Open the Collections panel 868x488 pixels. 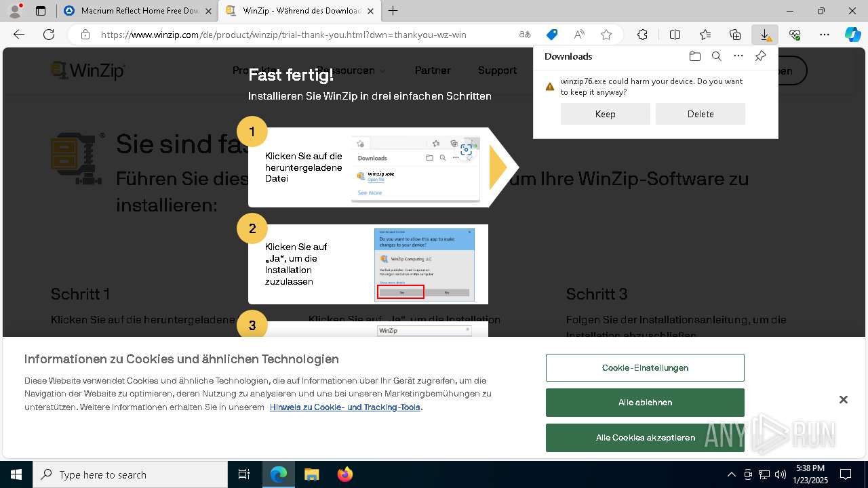tap(735, 35)
